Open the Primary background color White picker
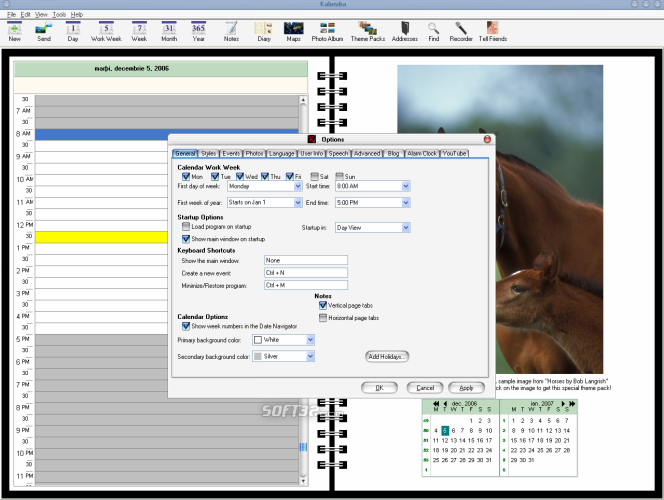The width and height of the screenshot is (664, 500). click(x=310, y=340)
